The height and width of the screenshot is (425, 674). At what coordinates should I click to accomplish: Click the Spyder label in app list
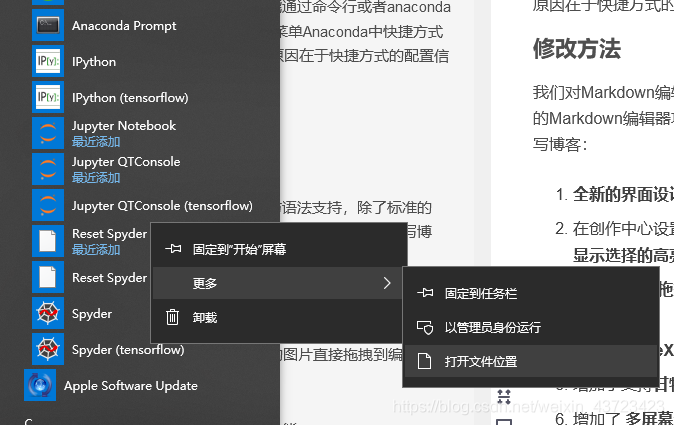tap(92, 314)
